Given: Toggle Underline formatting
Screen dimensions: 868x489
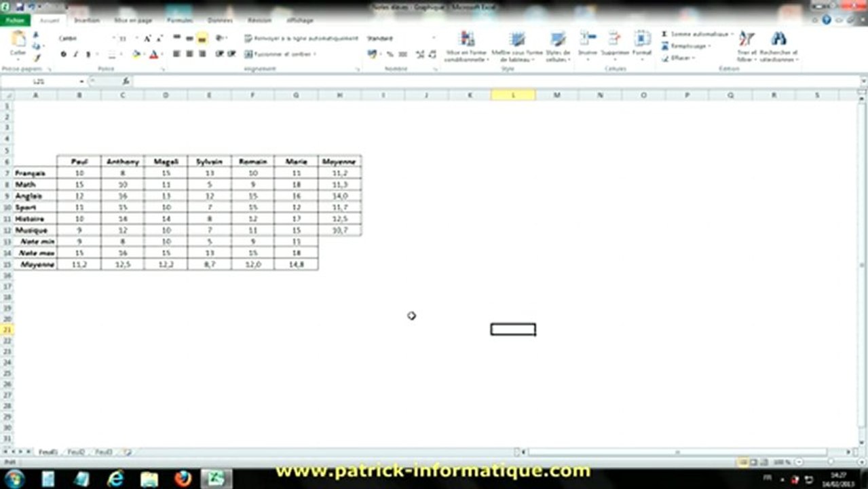Looking at the screenshot, I should (x=88, y=54).
